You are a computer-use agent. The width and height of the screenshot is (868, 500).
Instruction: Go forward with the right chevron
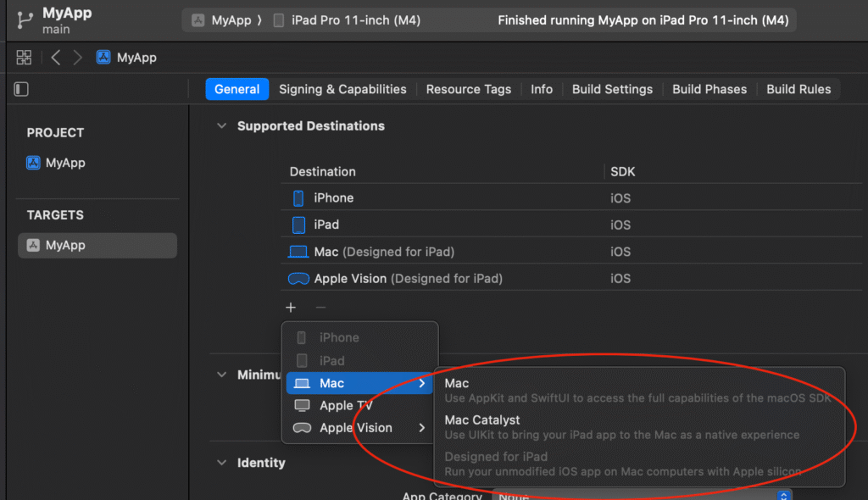(x=77, y=58)
